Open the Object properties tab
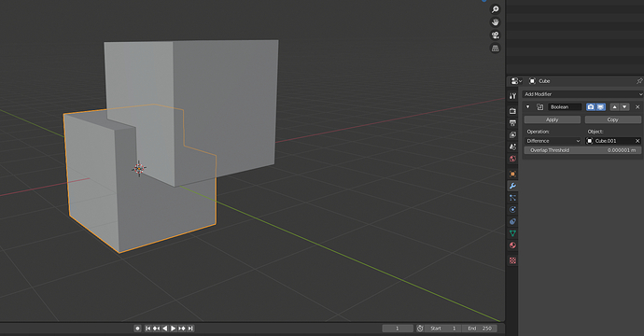Screen dimensions: 644x336 512,174
